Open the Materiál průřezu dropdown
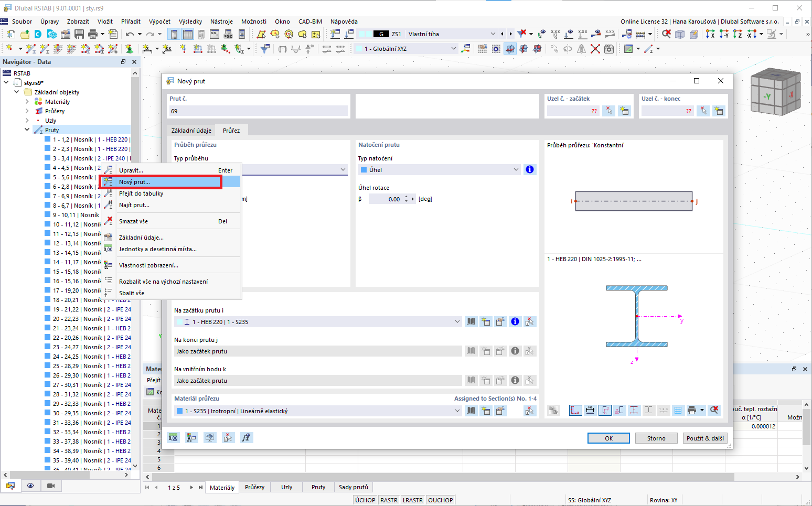The image size is (812, 506). click(318, 411)
